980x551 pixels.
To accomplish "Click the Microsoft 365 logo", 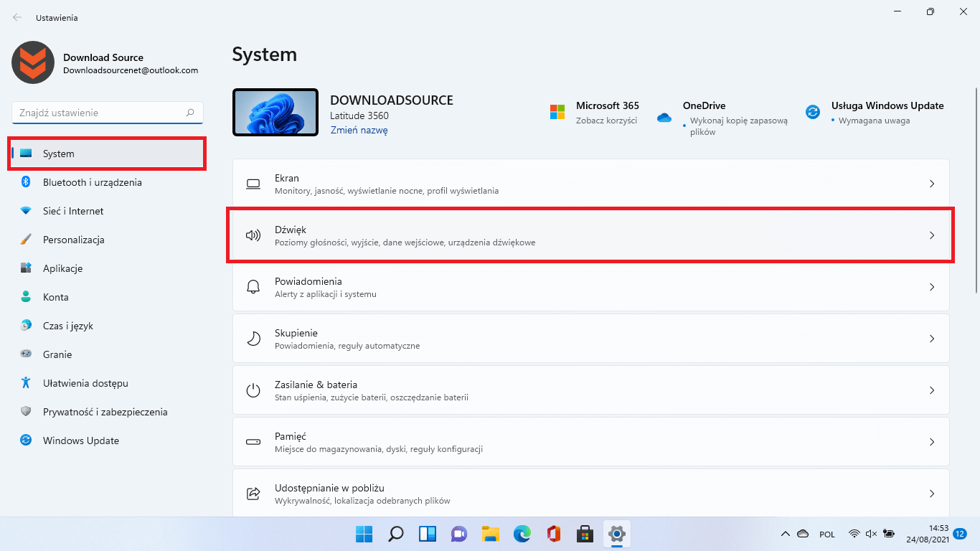I will coord(557,112).
